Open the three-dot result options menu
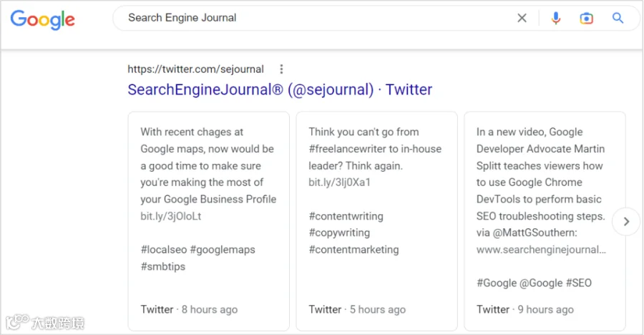 click(281, 69)
